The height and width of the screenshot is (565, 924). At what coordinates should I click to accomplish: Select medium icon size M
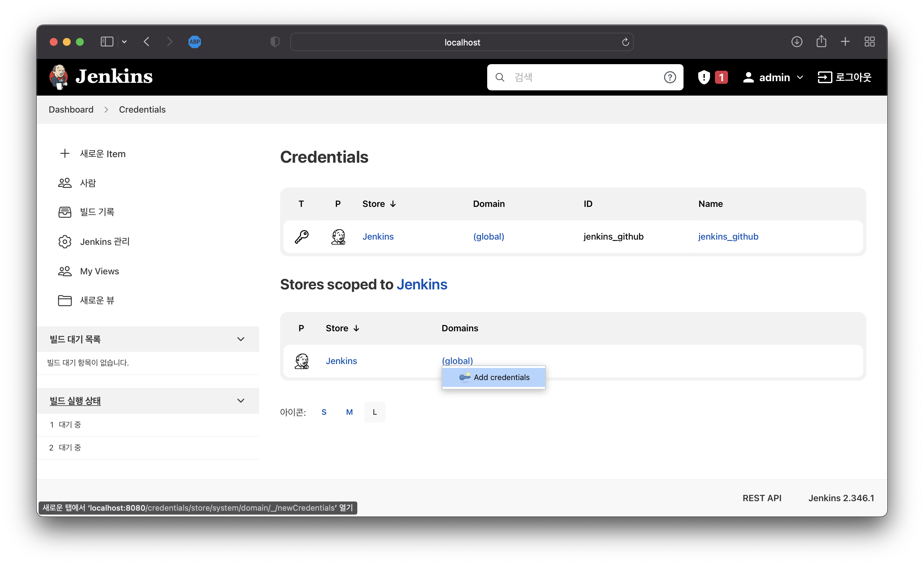(x=349, y=412)
